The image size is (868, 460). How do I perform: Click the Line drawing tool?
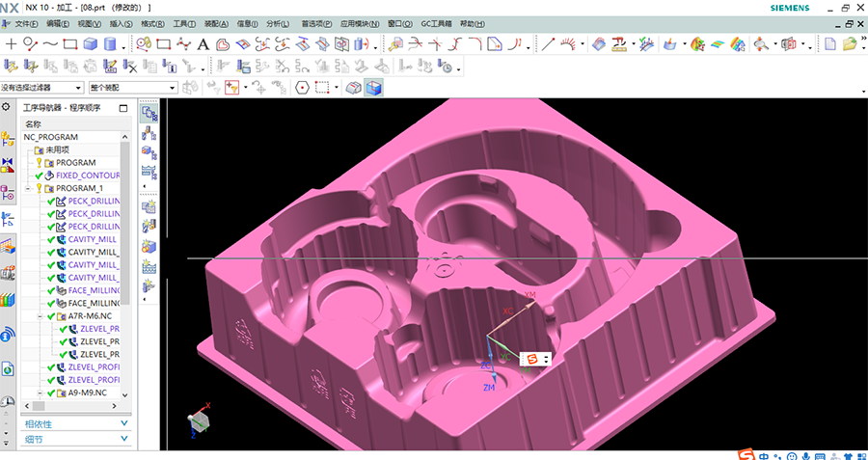click(x=548, y=43)
